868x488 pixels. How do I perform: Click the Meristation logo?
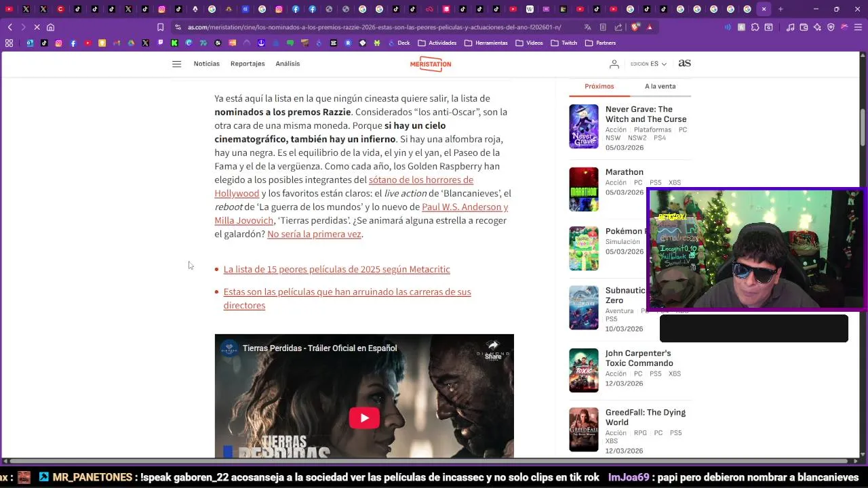(x=431, y=64)
